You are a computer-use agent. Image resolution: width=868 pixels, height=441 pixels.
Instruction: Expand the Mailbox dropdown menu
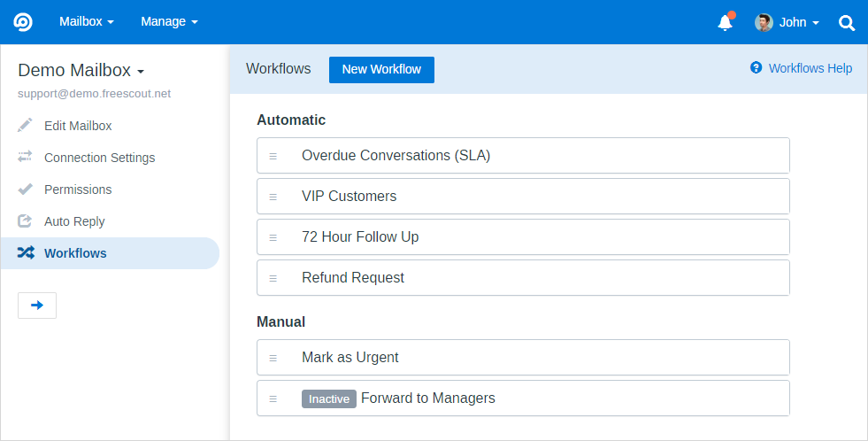[x=86, y=22]
